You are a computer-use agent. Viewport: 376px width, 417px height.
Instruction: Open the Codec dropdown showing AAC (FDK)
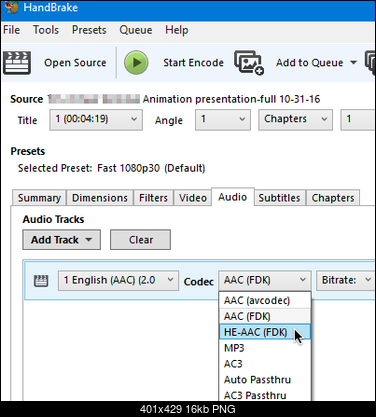click(265, 280)
